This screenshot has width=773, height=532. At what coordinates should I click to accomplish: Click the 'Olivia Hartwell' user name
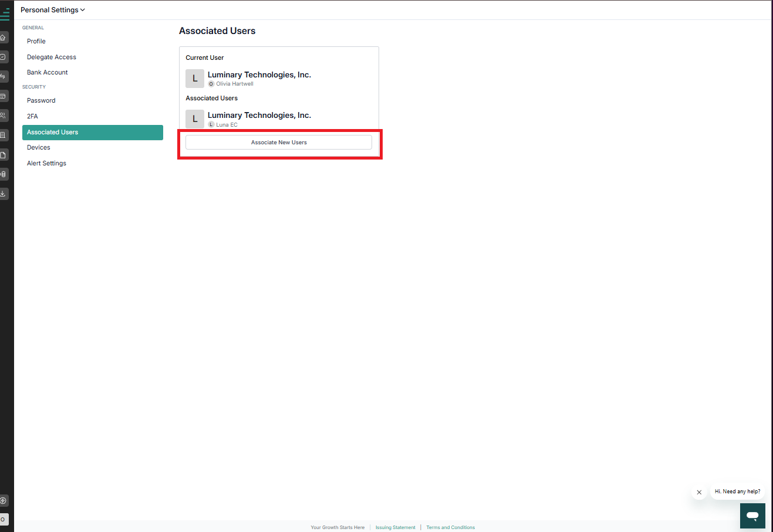pos(235,84)
